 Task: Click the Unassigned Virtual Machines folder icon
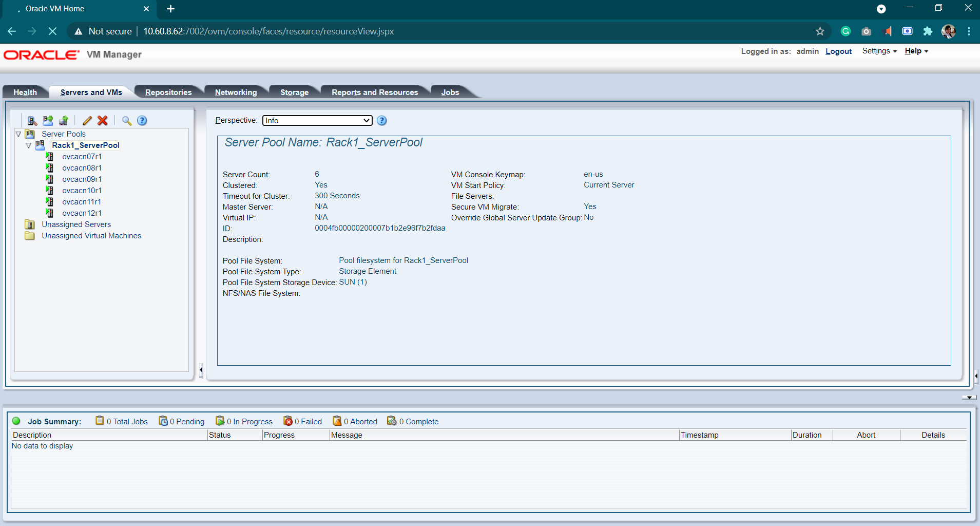[x=30, y=236]
